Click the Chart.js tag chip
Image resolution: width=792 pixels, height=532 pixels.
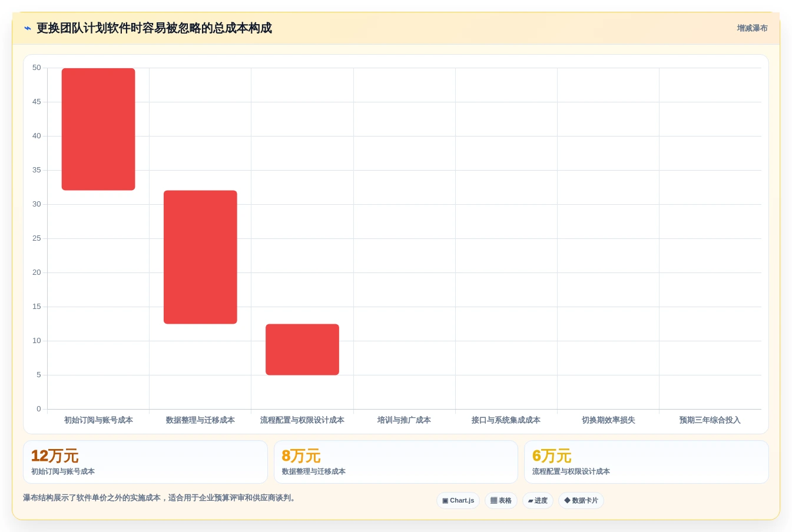pos(458,501)
